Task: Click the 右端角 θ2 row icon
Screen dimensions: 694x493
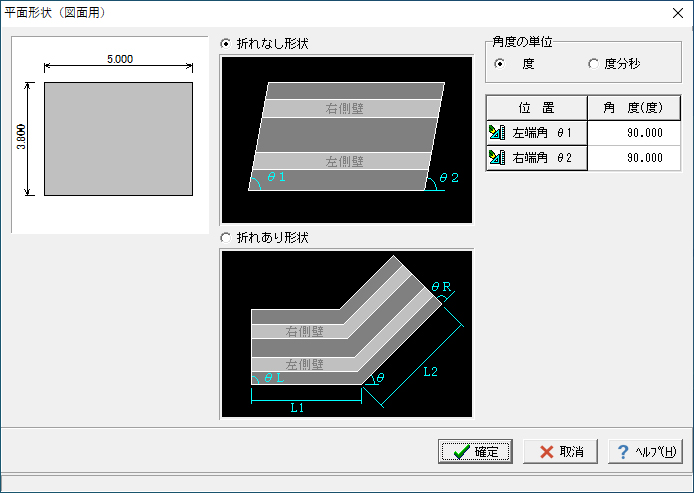Action: click(x=497, y=158)
